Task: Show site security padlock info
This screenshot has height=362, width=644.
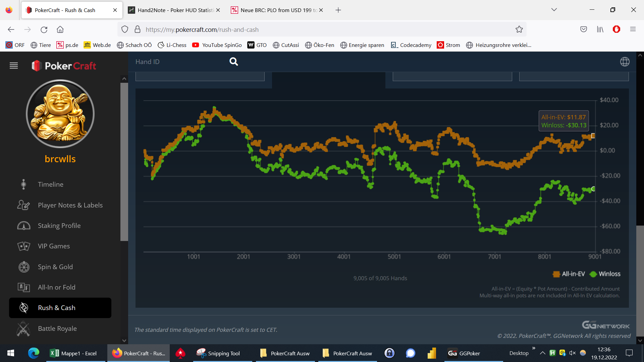Action: point(138,29)
